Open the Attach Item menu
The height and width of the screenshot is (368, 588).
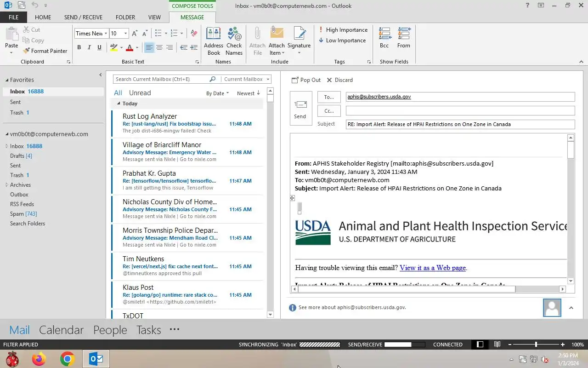point(277,41)
